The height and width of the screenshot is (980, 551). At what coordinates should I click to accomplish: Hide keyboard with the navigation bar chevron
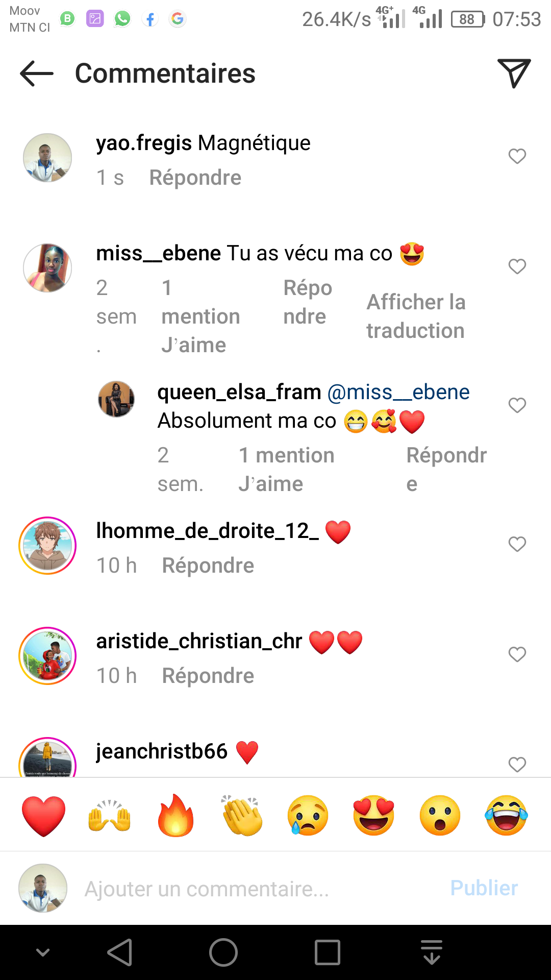(x=43, y=952)
